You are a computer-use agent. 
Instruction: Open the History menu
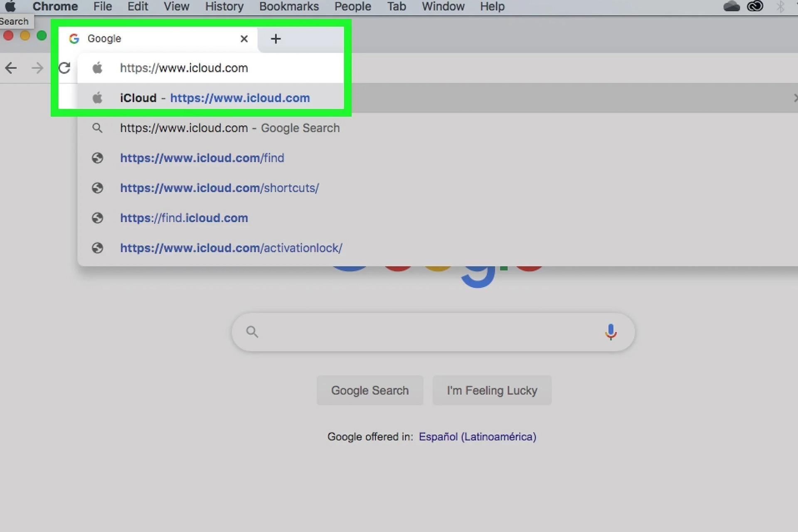click(224, 7)
